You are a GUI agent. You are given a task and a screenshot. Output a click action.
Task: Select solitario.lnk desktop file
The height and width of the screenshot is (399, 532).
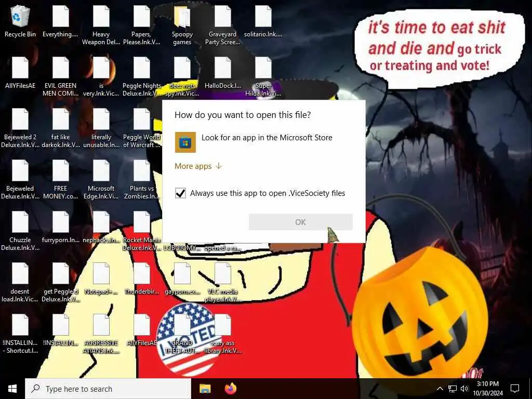coord(263,22)
